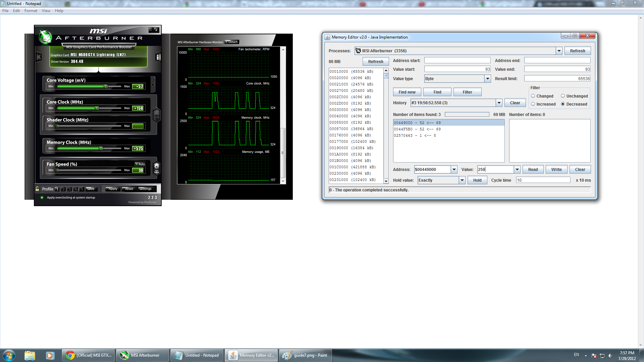Expand the Address combo box arrow
The width and height of the screenshot is (644, 362).
[x=454, y=170]
